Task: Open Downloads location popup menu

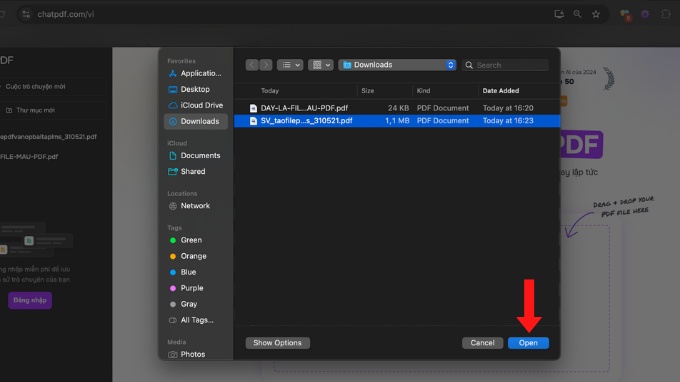Action: point(397,65)
